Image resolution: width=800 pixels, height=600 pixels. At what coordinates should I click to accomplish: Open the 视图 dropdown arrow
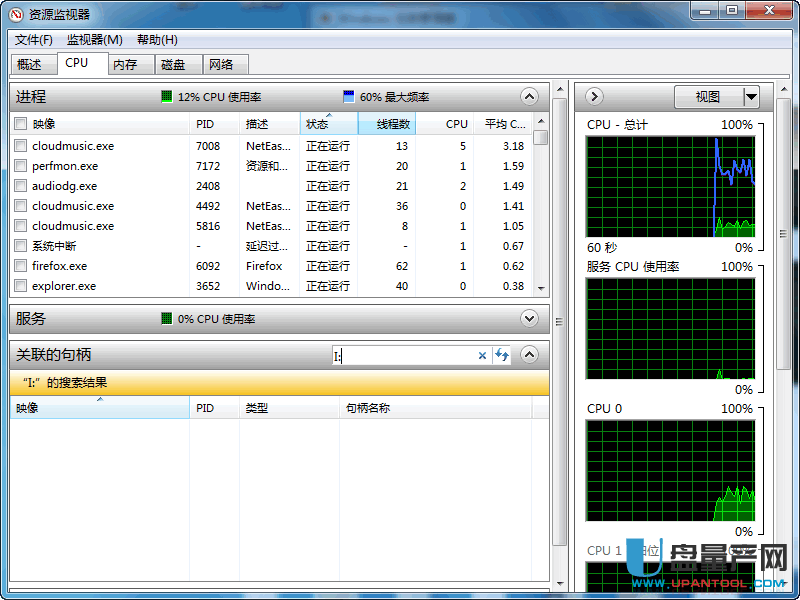pos(751,96)
